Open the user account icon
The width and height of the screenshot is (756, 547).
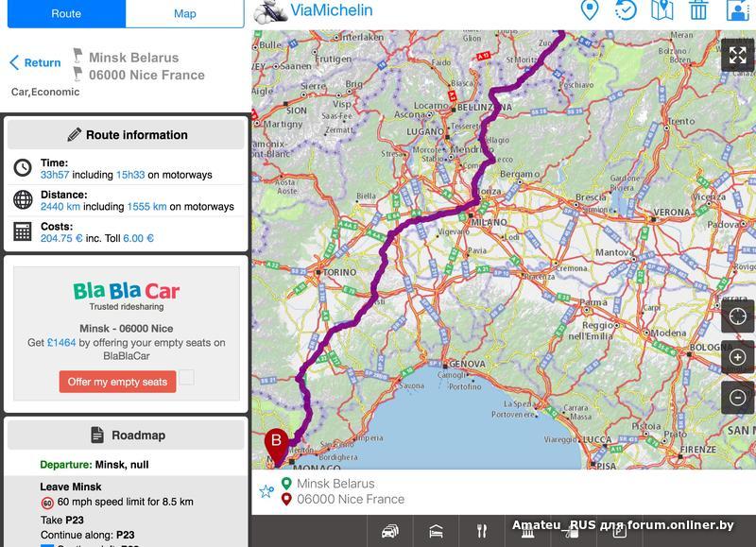[738, 10]
